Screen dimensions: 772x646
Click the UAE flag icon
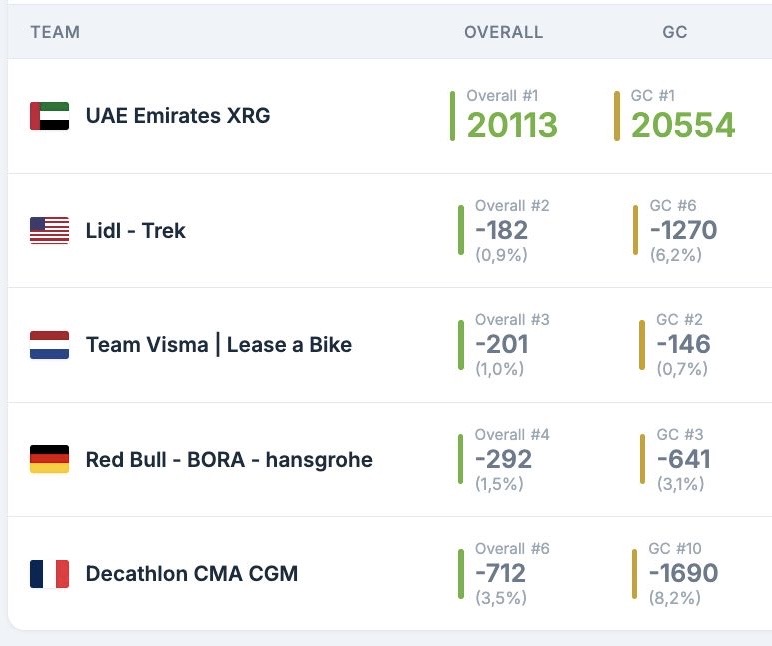49,116
